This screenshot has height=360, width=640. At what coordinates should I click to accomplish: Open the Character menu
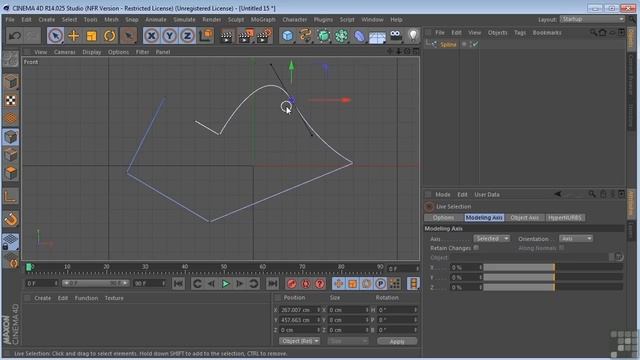point(295,20)
